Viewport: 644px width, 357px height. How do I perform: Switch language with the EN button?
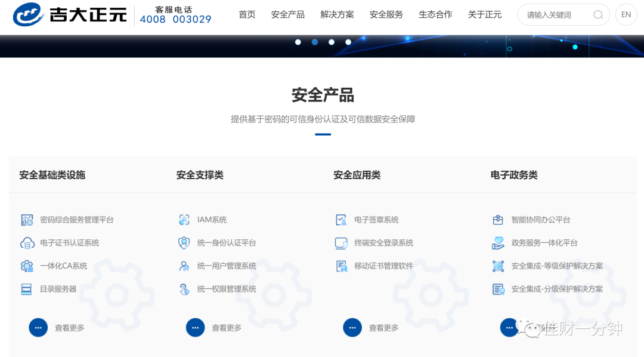(626, 15)
